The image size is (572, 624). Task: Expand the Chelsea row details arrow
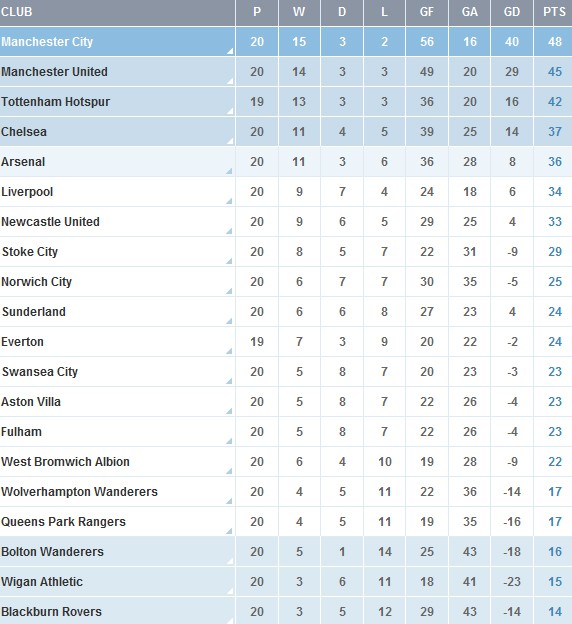pyautogui.click(x=230, y=141)
